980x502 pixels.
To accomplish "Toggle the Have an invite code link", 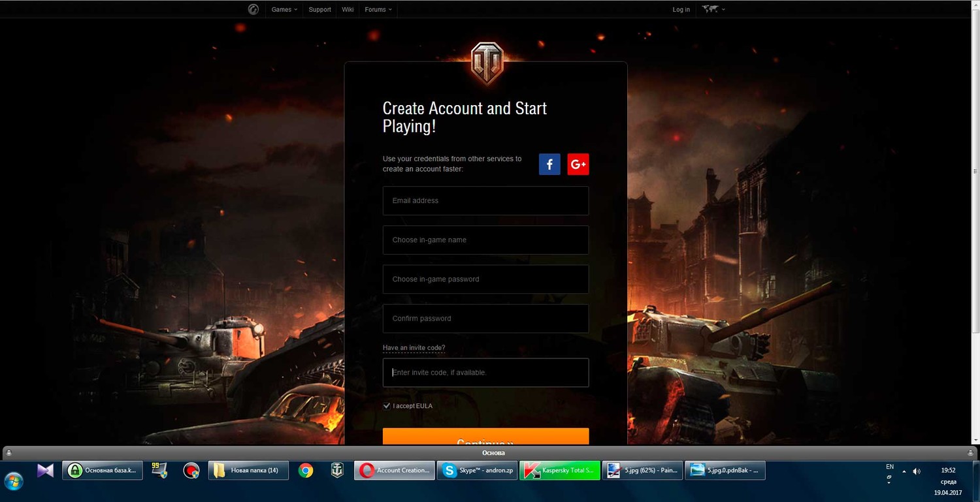I will 414,348.
